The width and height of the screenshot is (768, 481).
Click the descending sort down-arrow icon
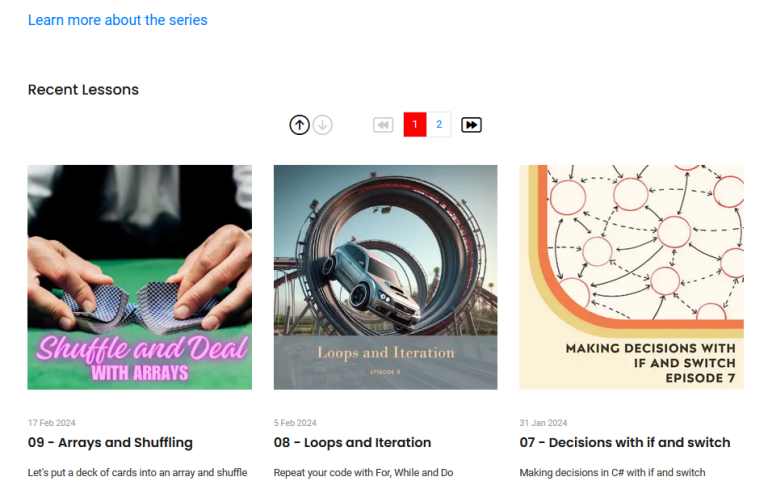tap(322, 125)
